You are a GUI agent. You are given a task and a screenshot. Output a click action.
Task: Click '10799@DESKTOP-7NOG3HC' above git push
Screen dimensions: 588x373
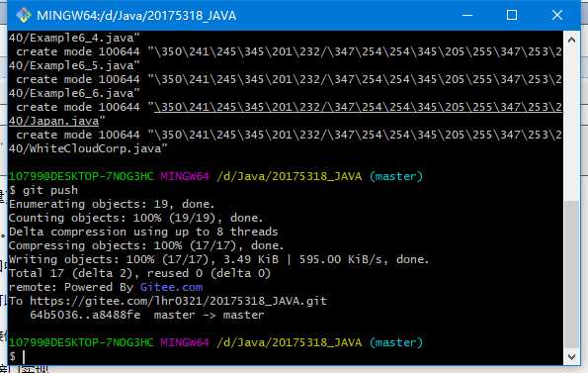[x=81, y=176]
